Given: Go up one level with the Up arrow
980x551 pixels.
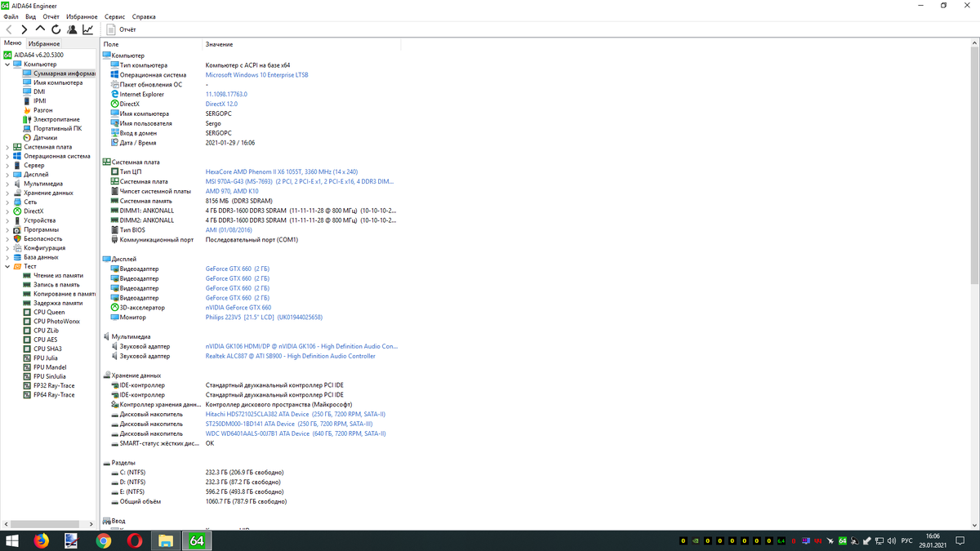Looking at the screenshot, I should click(x=40, y=29).
